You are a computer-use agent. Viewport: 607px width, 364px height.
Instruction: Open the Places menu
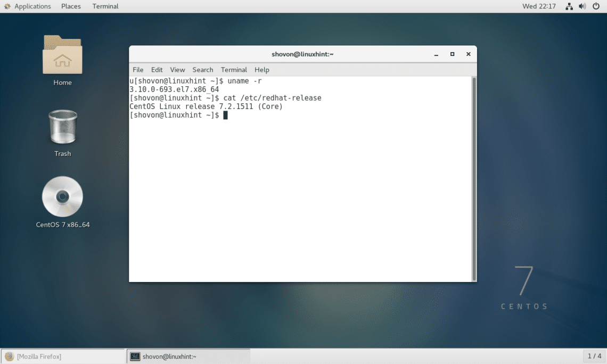point(71,6)
